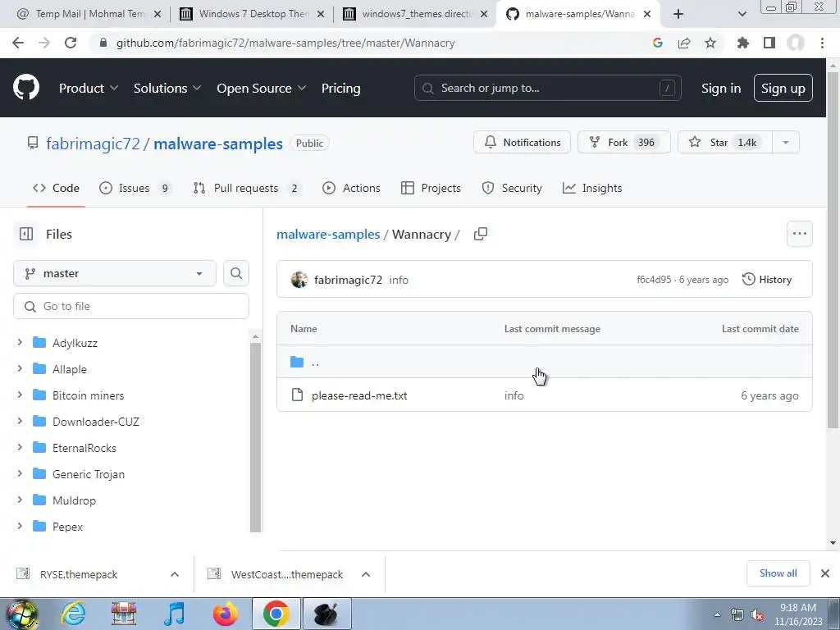The width and height of the screenshot is (840, 630).
Task: Open Chrome three-dot menu
Action: pos(822,43)
